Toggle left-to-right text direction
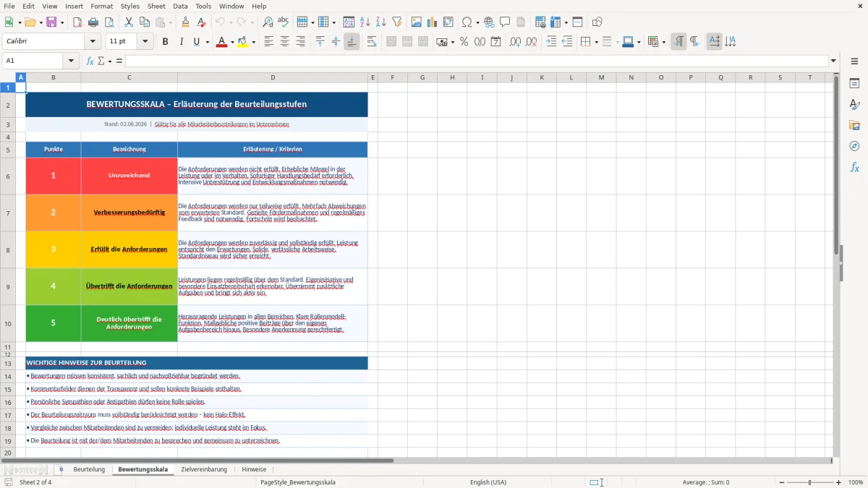 (678, 42)
